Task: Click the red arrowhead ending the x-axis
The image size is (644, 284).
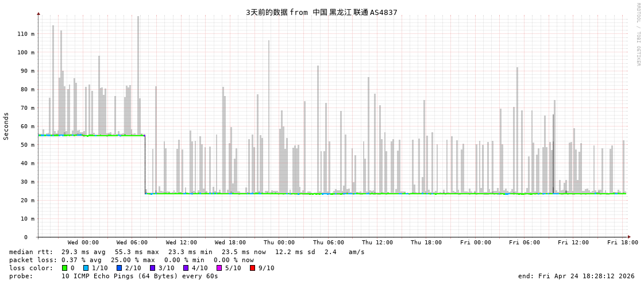Action: [629, 237]
